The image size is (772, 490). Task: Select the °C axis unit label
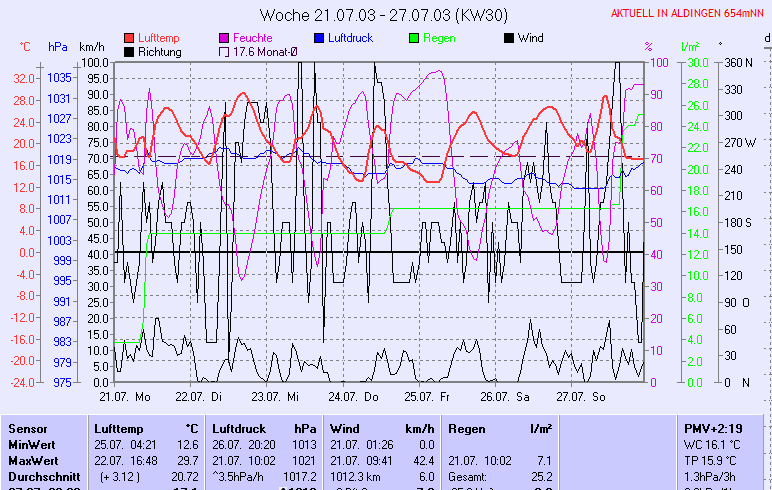pos(25,47)
